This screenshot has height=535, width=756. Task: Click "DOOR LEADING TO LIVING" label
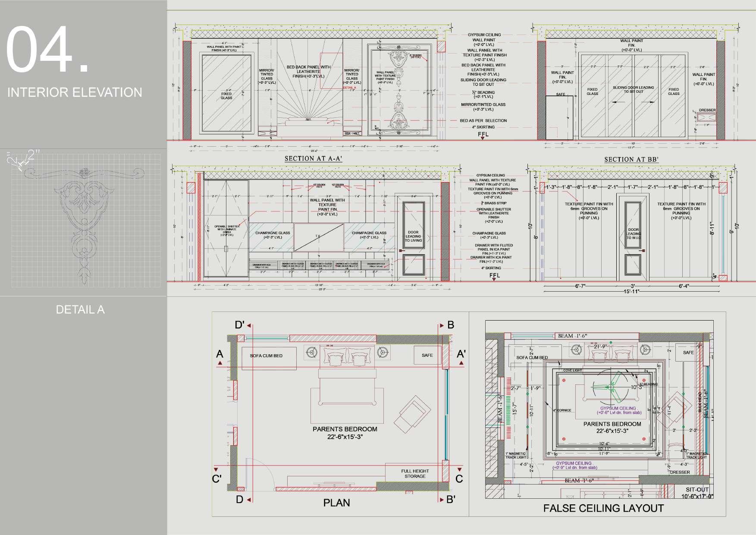413,236
